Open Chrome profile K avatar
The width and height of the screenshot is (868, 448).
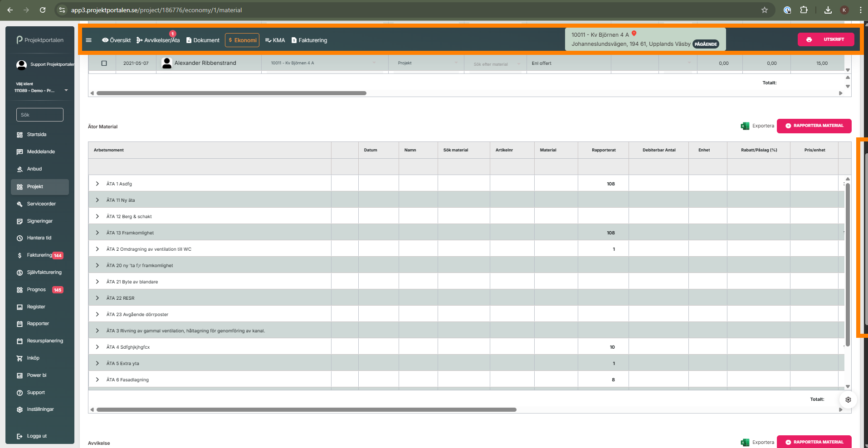click(844, 10)
